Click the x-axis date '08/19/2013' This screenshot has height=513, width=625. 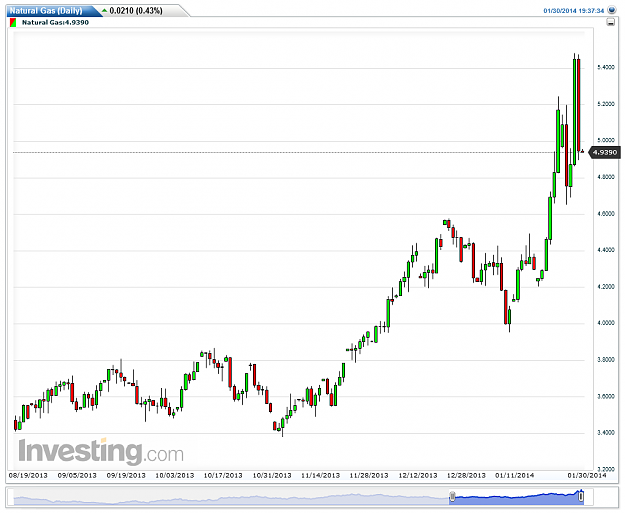(28, 476)
